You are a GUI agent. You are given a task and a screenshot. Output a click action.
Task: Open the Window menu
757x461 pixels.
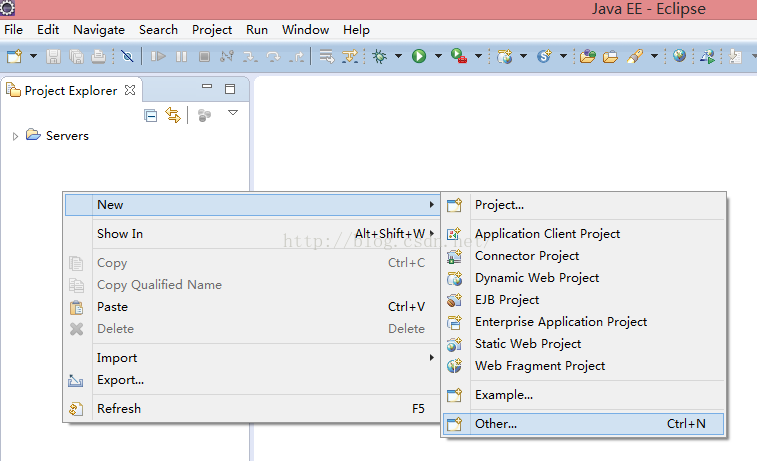(306, 30)
